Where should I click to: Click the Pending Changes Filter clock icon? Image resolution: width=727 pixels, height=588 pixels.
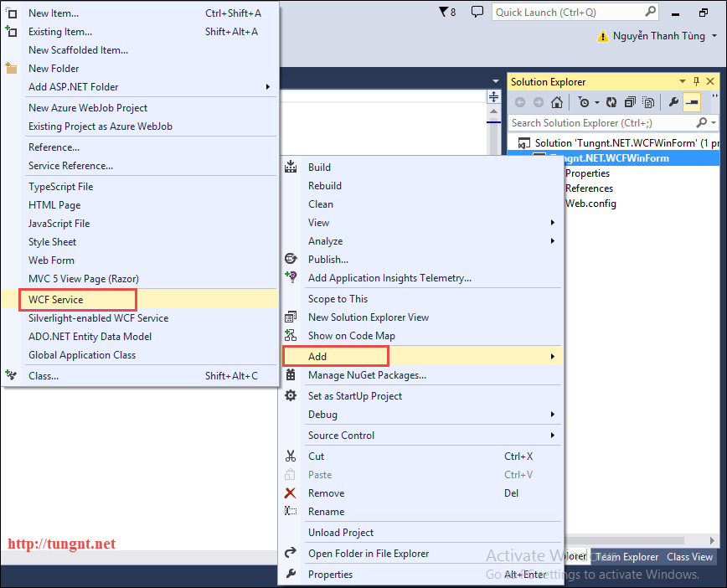584,102
